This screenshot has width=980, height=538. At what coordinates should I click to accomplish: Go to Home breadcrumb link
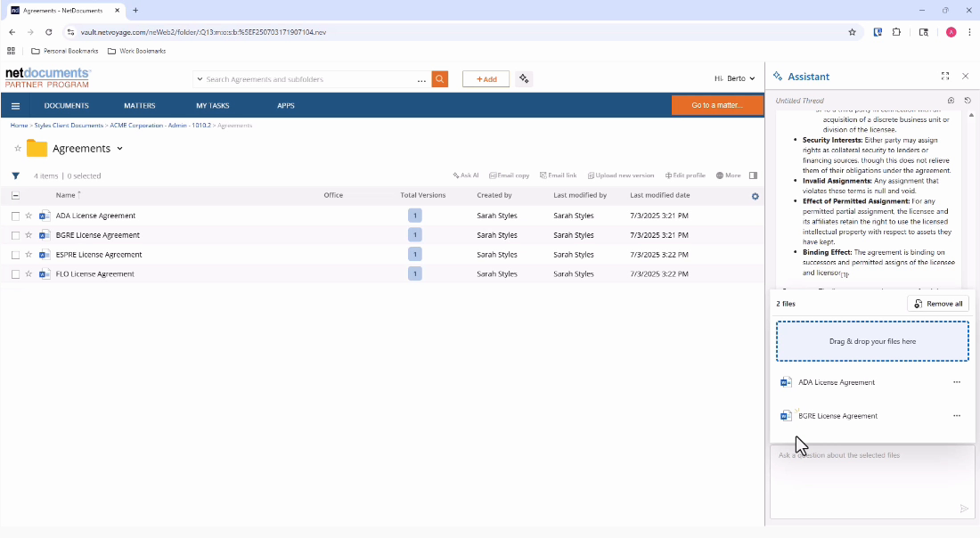pos(19,126)
